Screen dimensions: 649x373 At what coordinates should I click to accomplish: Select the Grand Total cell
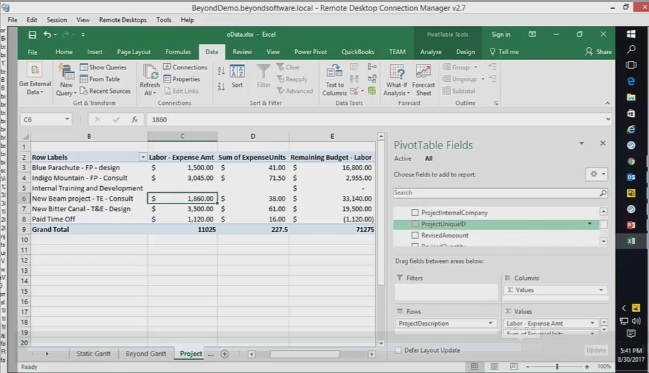click(89, 229)
